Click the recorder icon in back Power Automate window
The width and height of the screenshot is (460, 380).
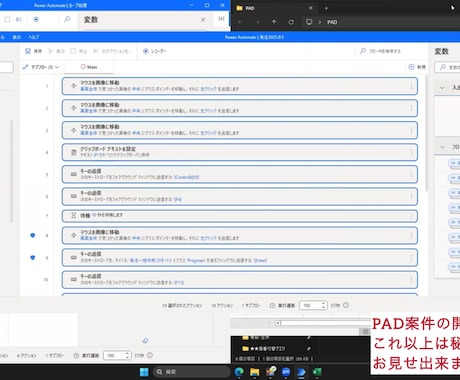coord(36,19)
